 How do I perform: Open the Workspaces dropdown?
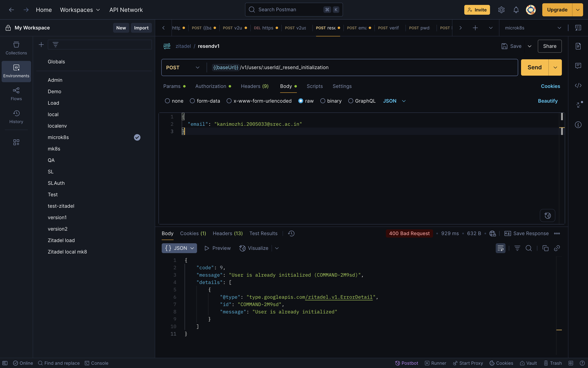point(80,10)
